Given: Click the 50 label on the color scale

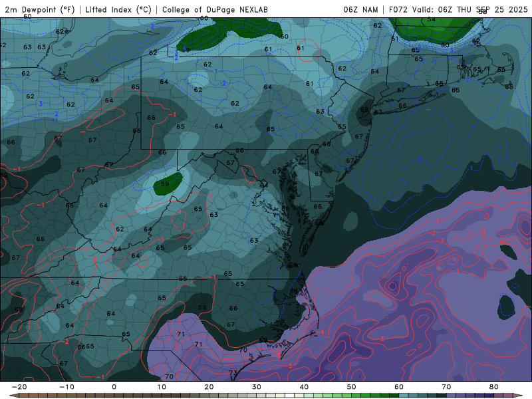Looking at the screenshot, I should (x=352, y=387).
